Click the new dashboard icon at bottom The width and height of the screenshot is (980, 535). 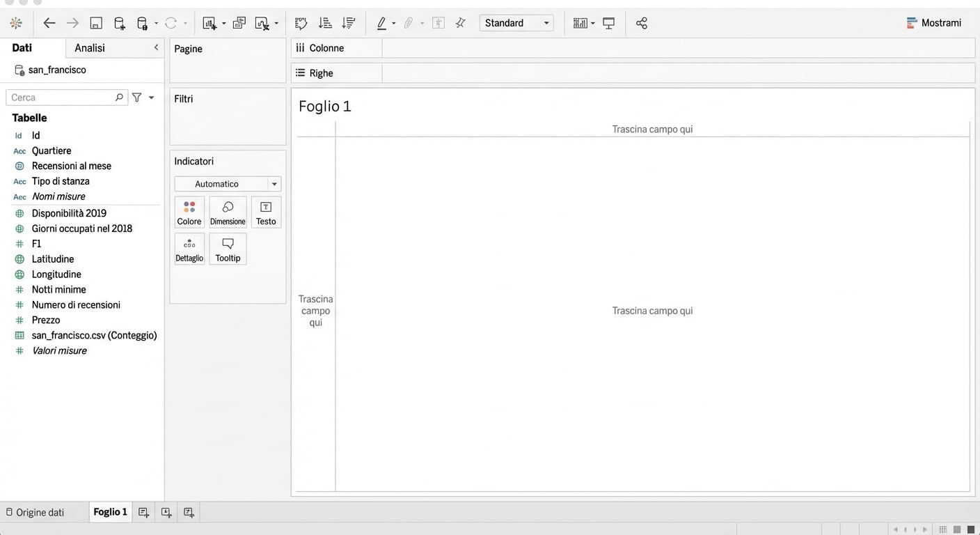[166, 512]
